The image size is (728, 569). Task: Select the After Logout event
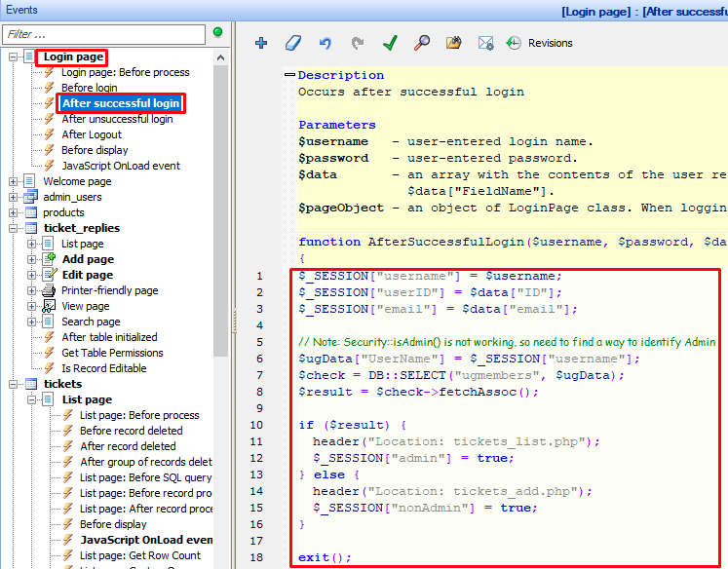click(92, 134)
